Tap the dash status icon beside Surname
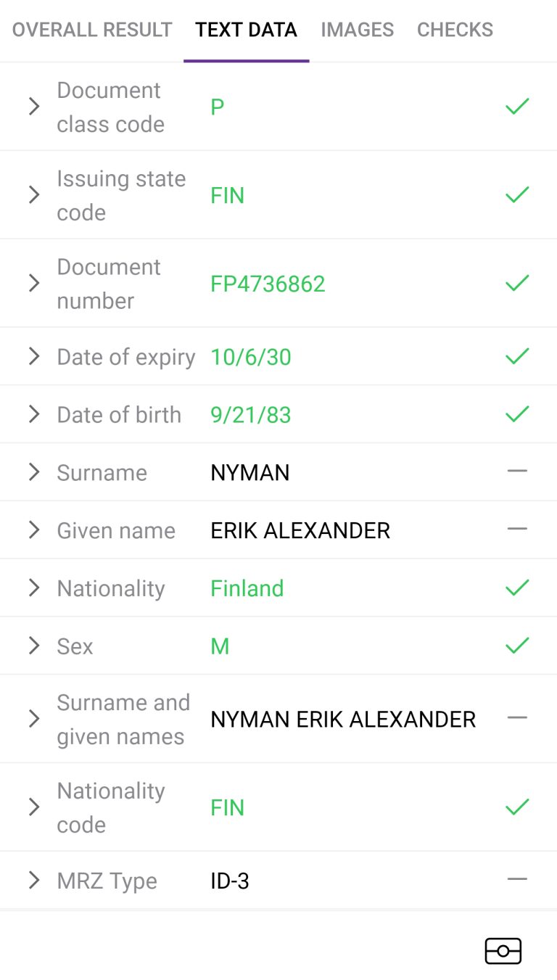557x980 pixels. click(517, 471)
